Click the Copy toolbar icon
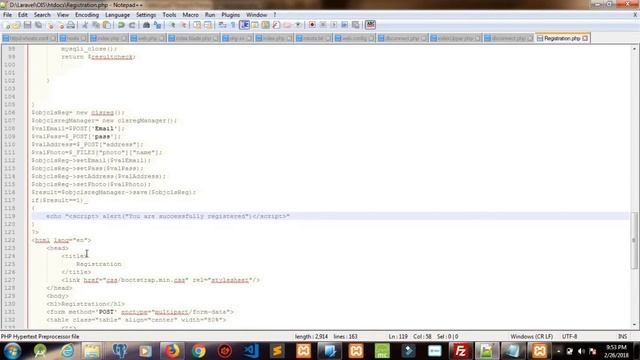 coord(96,25)
